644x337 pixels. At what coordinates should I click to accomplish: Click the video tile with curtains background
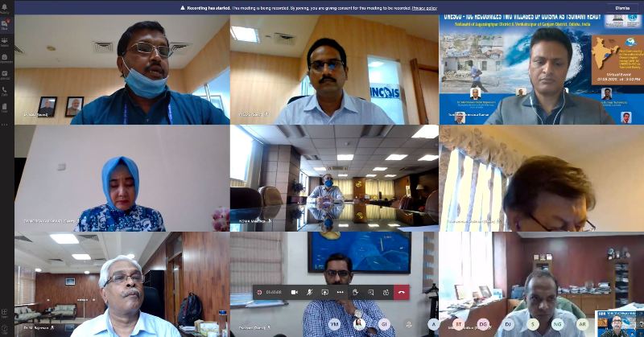click(542, 178)
